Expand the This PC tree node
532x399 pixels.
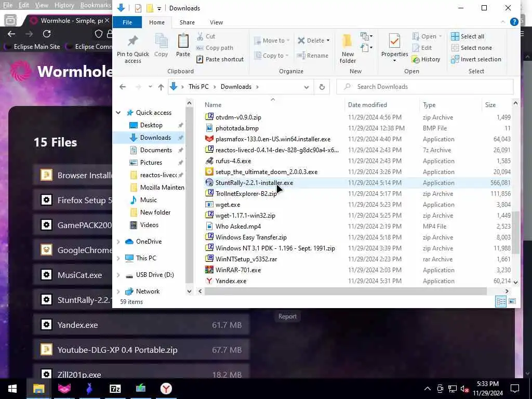(x=118, y=258)
